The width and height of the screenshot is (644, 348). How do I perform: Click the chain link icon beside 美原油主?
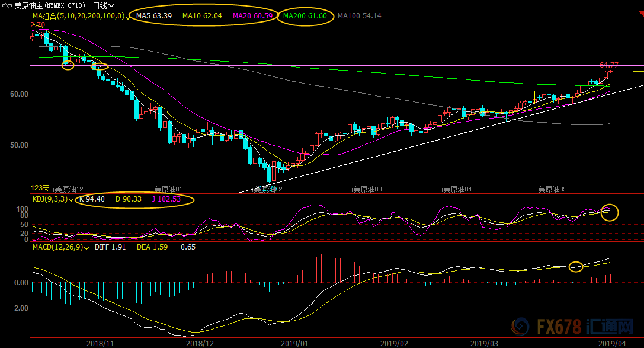point(7,5)
